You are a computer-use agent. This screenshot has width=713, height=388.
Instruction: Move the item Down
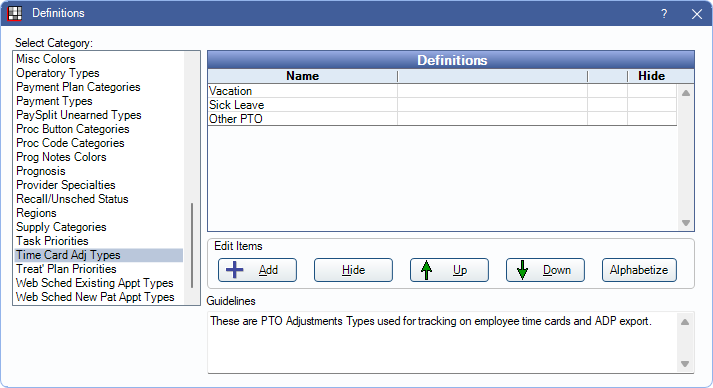point(545,270)
